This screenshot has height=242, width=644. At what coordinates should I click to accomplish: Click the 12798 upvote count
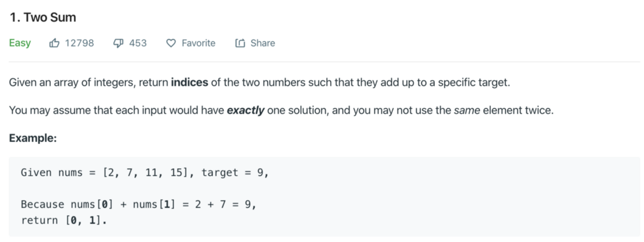point(79,43)
